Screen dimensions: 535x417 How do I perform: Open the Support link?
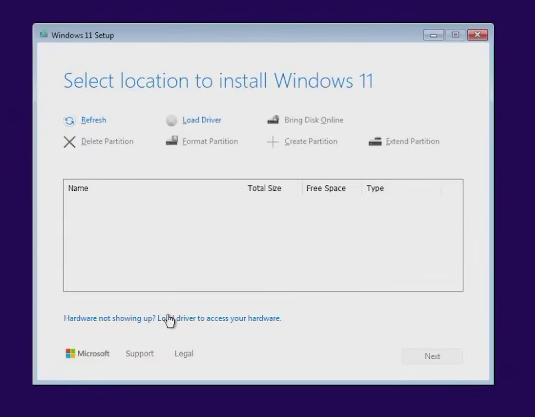click(140, 354)
